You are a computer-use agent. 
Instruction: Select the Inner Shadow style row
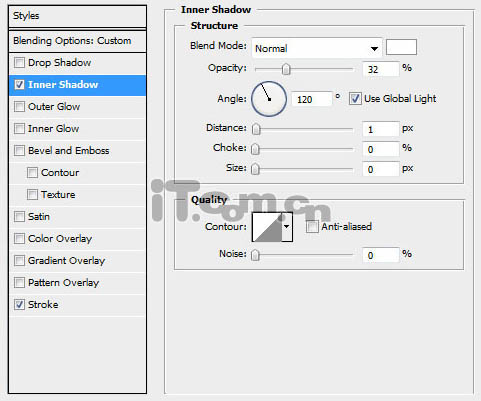(77, 85)
